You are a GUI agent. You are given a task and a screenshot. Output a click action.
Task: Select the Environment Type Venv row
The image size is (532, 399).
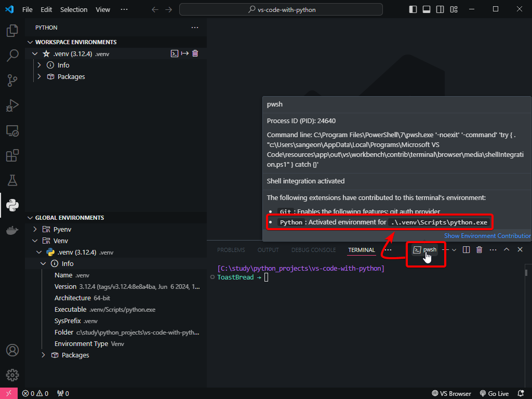tap(116, 344)
